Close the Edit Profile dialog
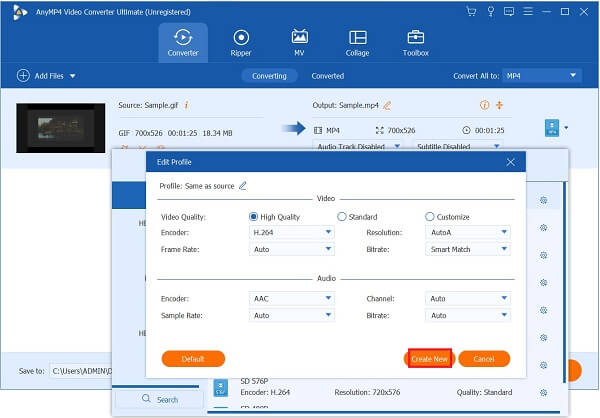The height and width of the screenshot is (418, 600). click(x=510, y=162)
